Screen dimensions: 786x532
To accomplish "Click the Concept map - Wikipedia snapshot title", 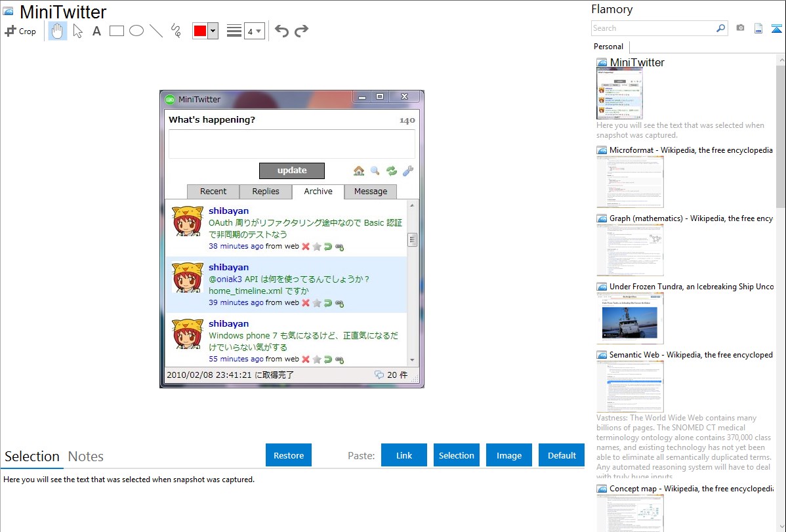I will click(x=692, y=489).
